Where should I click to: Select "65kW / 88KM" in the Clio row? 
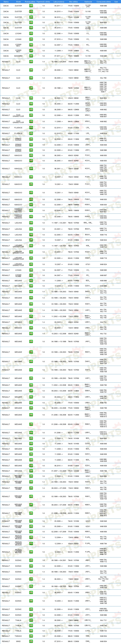pos(73,98)
